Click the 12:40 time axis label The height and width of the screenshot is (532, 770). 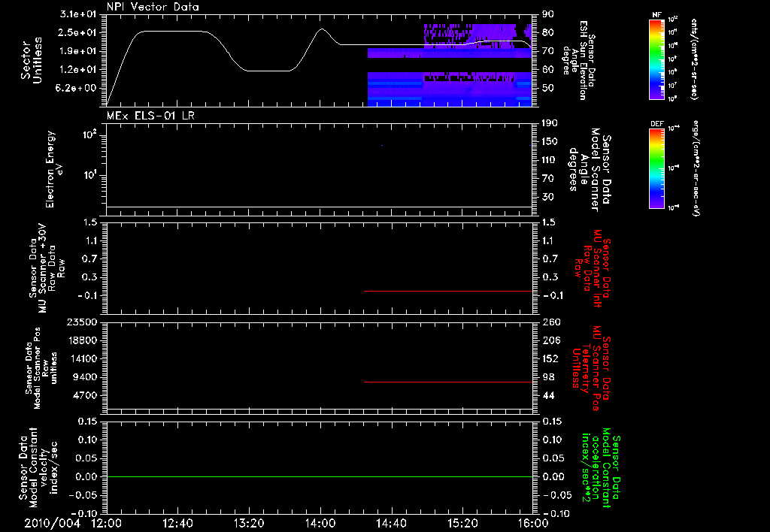(x=177, y=523)
